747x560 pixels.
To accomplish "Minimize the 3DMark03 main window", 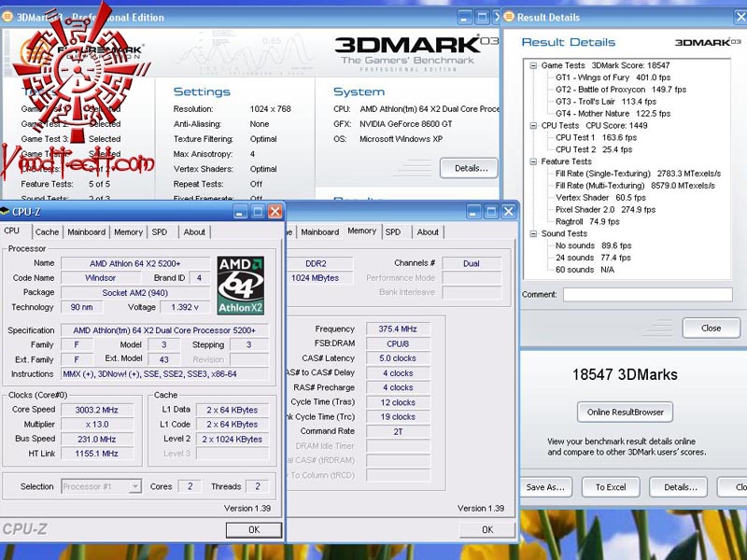I will (x=464, y=18).
